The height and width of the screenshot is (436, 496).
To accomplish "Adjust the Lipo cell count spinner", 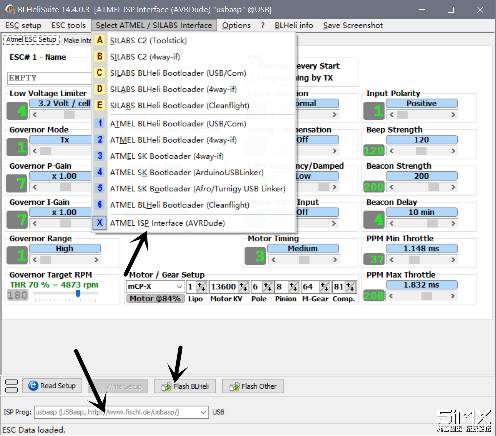I will (x=201, y=287).
